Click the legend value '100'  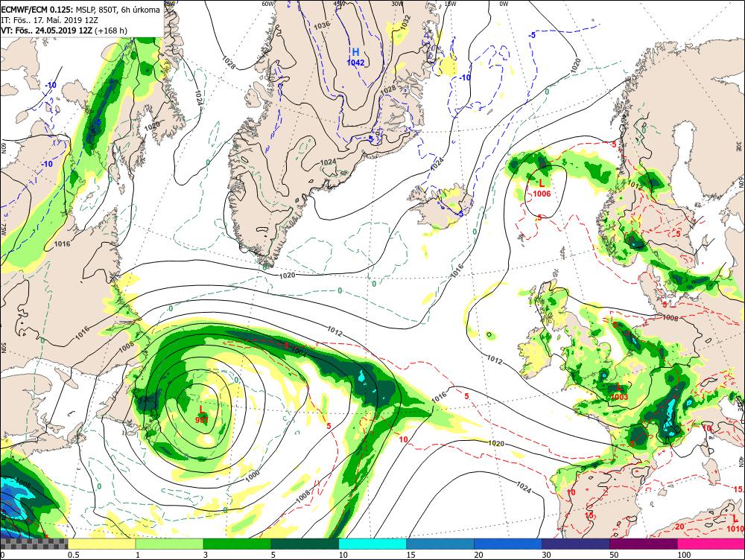coord(684,555)
